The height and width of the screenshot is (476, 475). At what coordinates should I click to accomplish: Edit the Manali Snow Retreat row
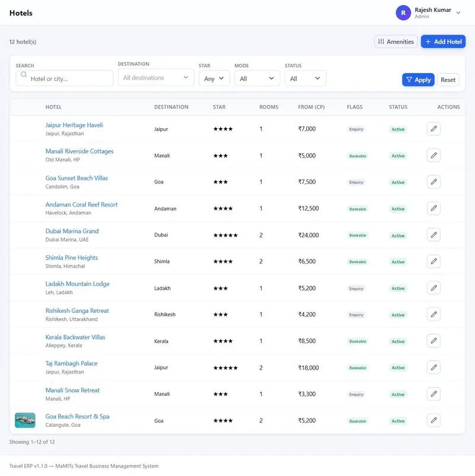coord(433,394)
